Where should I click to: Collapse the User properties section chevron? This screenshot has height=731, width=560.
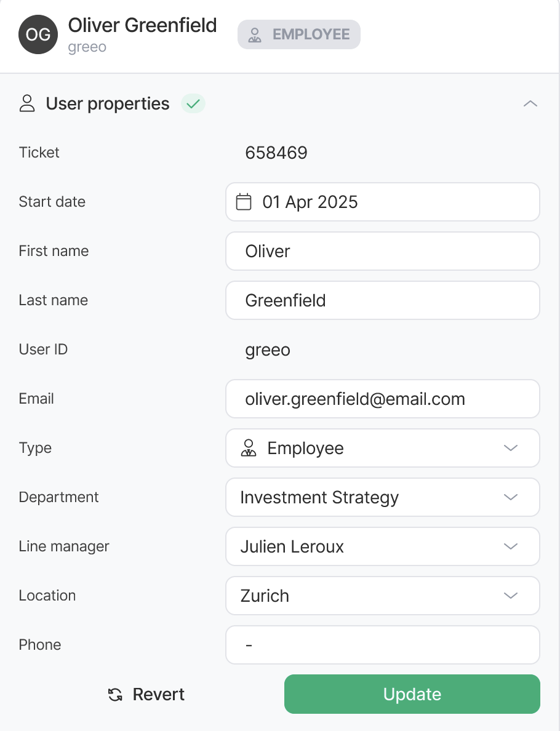click(x=530, y=104)
